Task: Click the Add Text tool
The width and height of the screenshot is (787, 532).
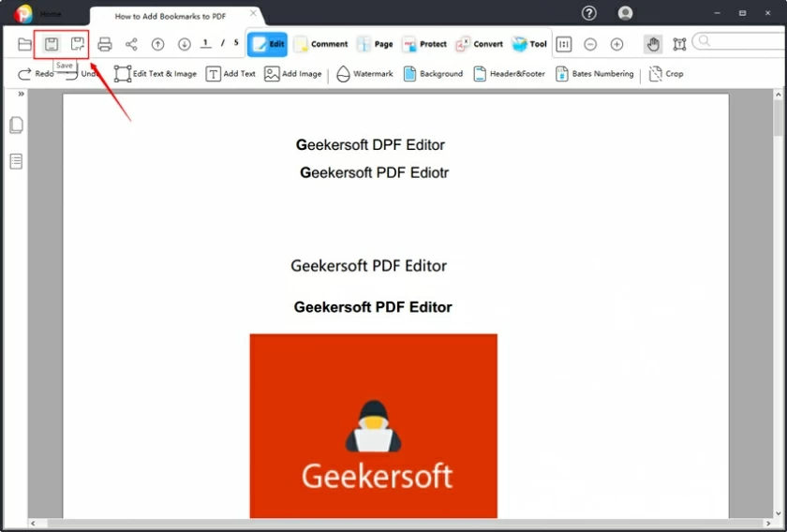Action: (230, 74)
